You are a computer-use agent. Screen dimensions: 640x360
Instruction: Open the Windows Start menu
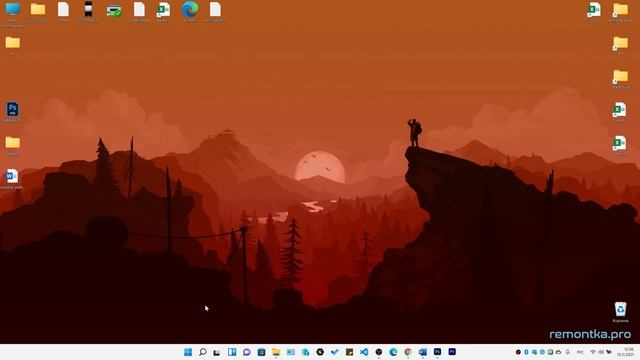click(x=188, y=352)
